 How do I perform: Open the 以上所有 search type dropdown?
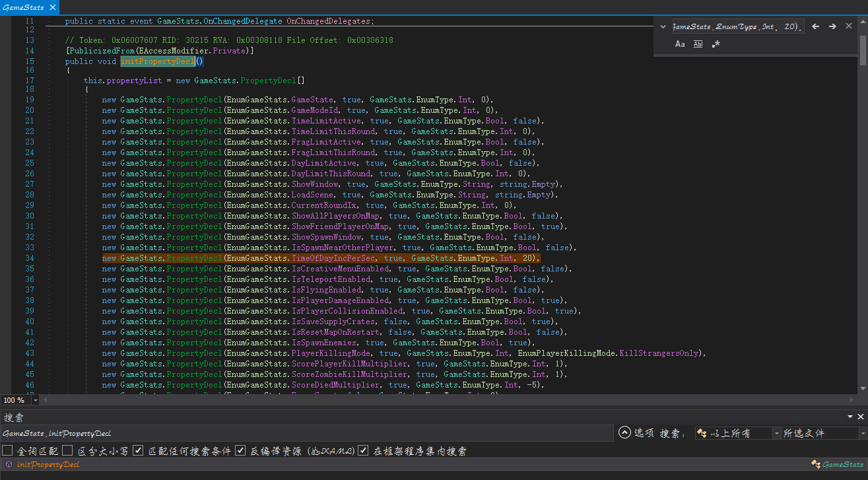coord(737,433)
